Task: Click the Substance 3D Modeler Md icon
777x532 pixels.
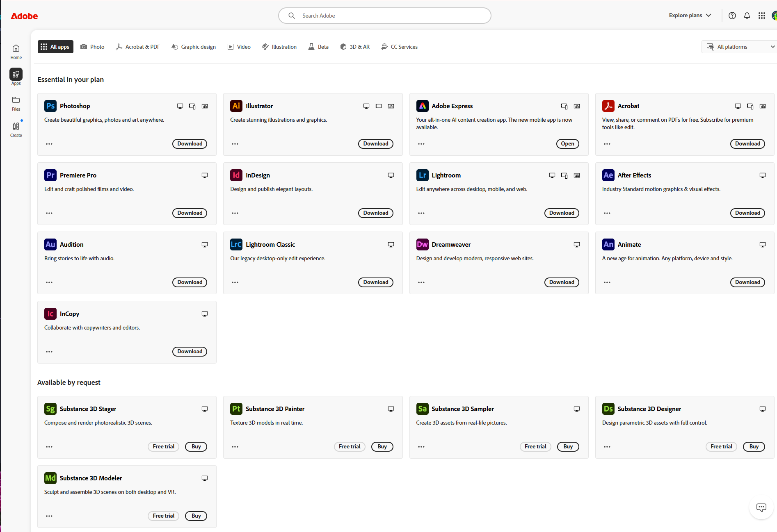Action: pos(50,478)
